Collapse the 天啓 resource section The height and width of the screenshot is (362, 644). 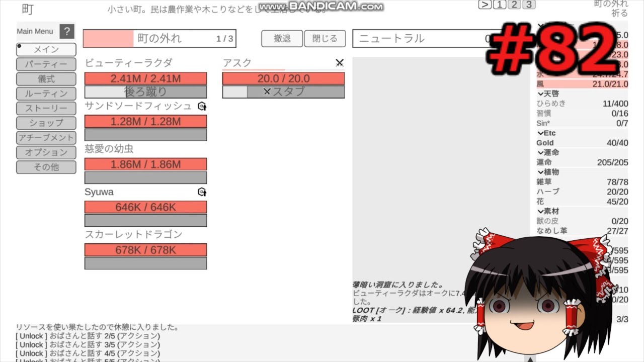[548, 94]
